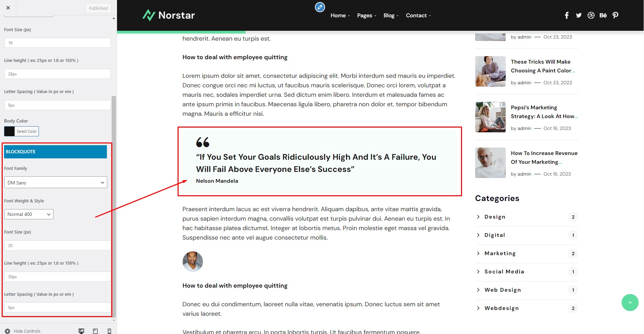644x334 pixels.
Task: Click thumbnail of Increase Revenue post
Action: (x=490, y=163)
